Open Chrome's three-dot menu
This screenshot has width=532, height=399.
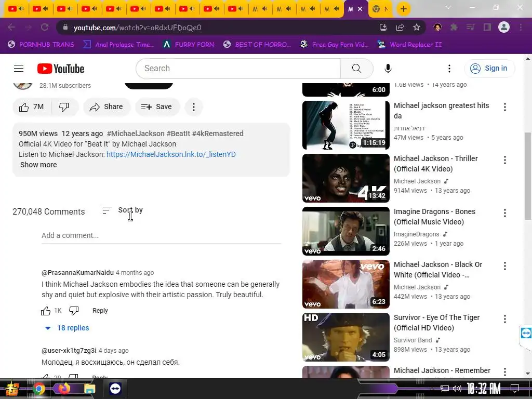tap(521, 27)
